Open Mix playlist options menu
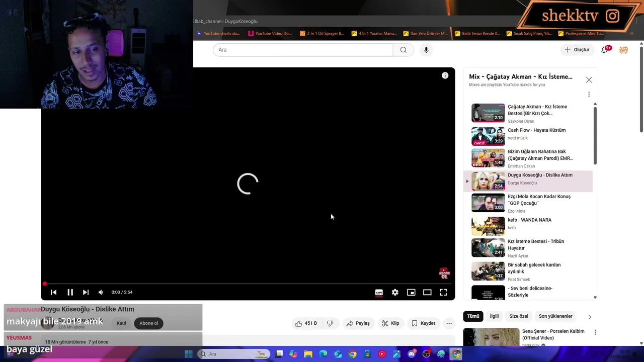Image resolution: width=644 pixels, height=362 pixels. (589, 94)
